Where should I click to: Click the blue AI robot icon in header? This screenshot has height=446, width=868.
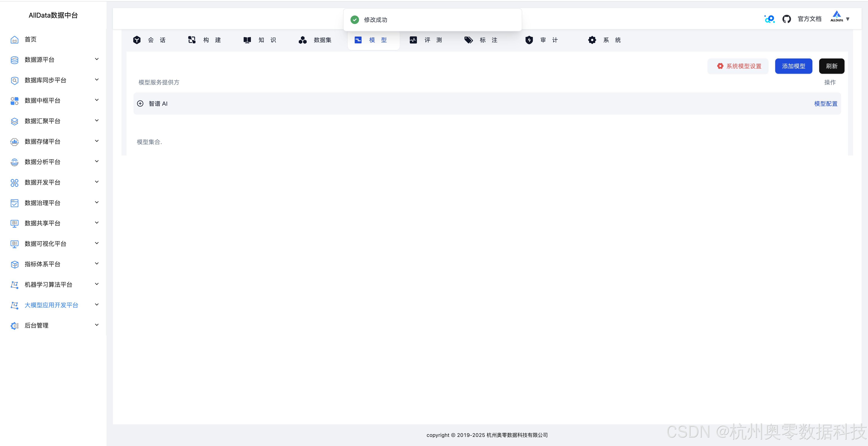(769, 19)
